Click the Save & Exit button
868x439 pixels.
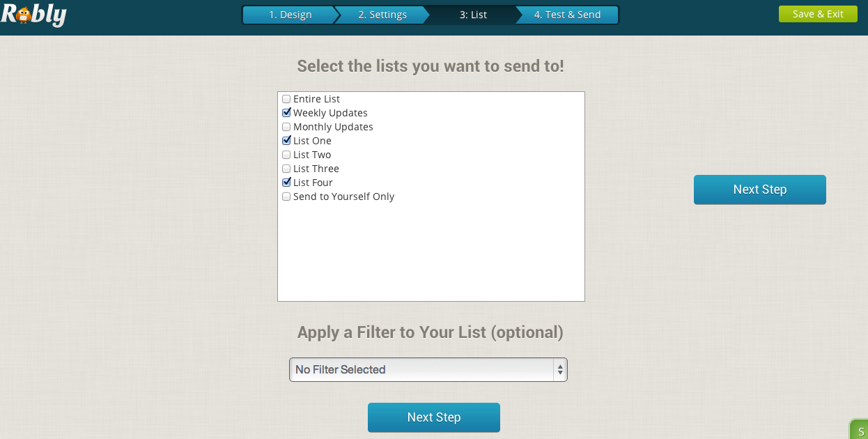pyautogui.click(x=818, y=13)
